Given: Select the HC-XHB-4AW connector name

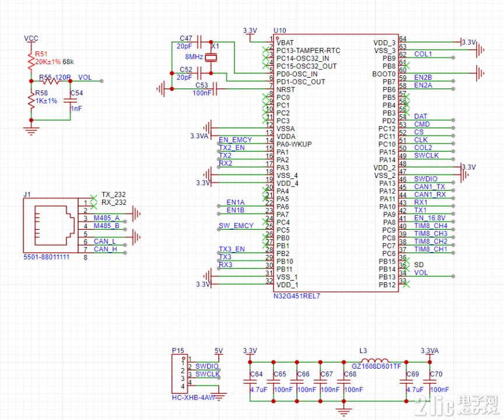Looking at the screenshot, I should coord(193,397).
